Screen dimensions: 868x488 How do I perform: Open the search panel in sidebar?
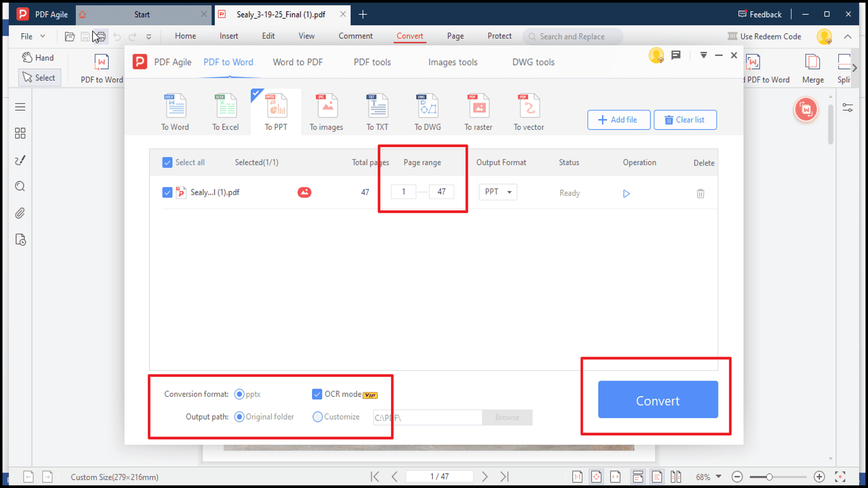click(20, 186)
